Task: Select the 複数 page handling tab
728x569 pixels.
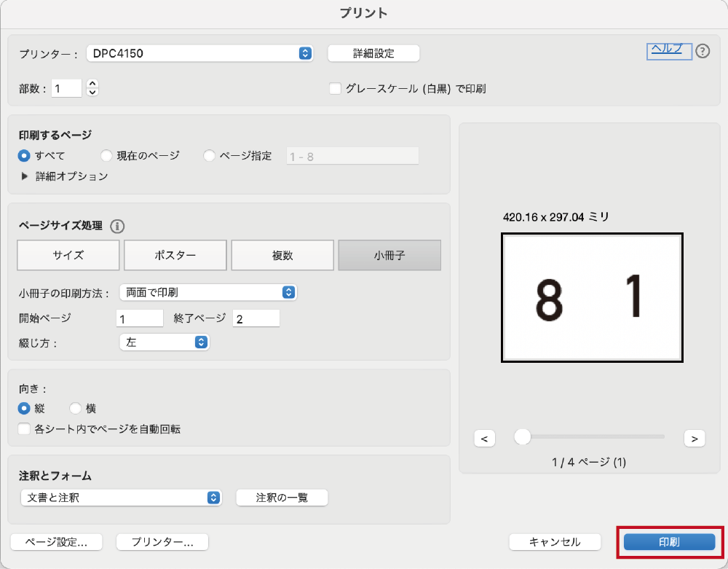Action: 282,256
